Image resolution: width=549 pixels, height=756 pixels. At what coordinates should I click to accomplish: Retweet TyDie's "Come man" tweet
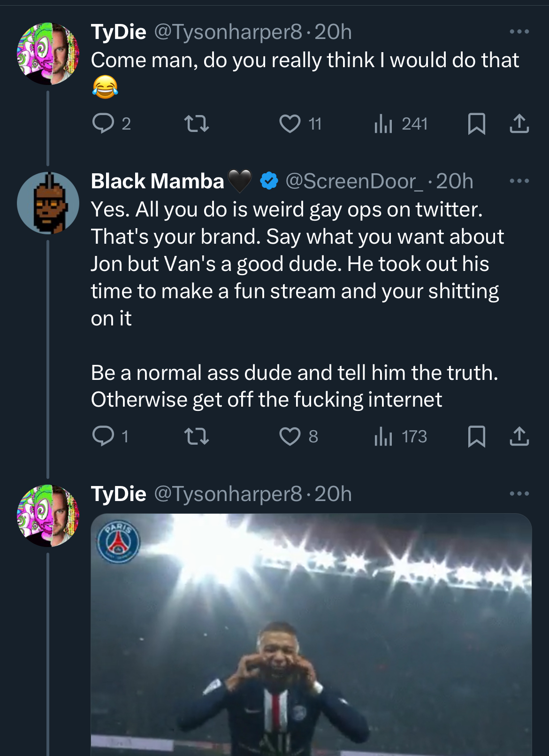click(196, 124)
